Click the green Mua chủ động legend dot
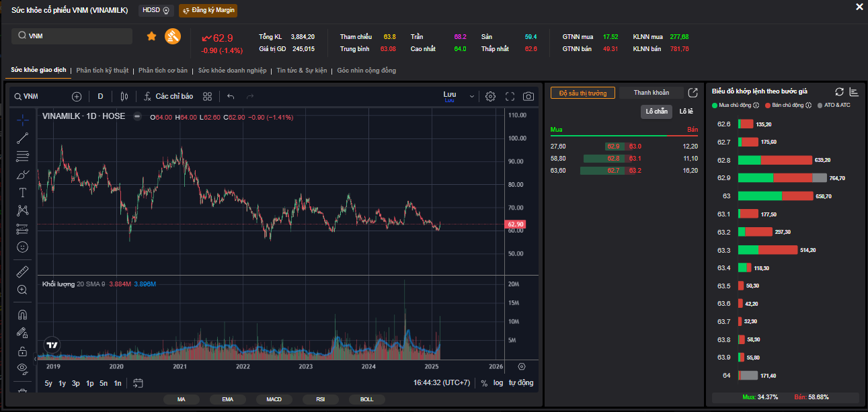The height and width of the screenshot is (412, 868). (x=715, y=105)
